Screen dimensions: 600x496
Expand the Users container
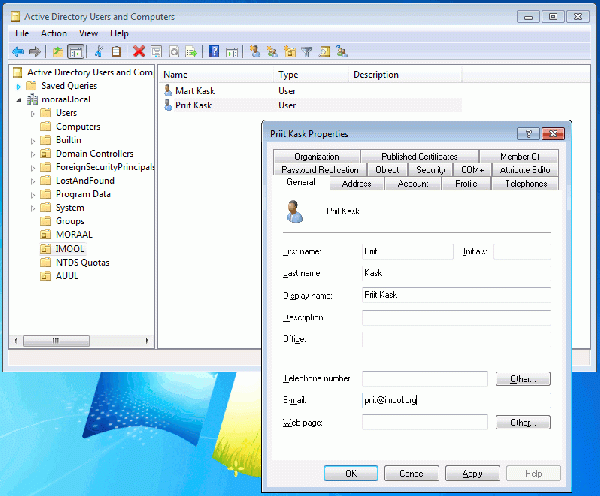coord(33,114)
